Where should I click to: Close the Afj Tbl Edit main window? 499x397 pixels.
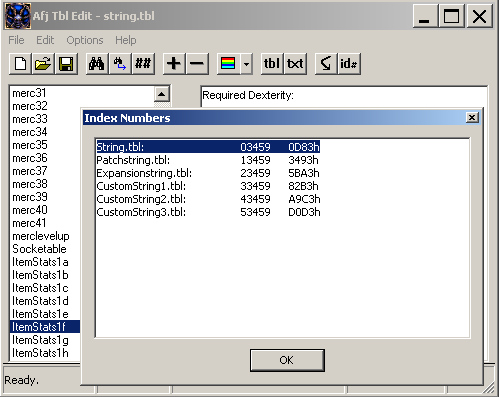(x=479, y=16)
